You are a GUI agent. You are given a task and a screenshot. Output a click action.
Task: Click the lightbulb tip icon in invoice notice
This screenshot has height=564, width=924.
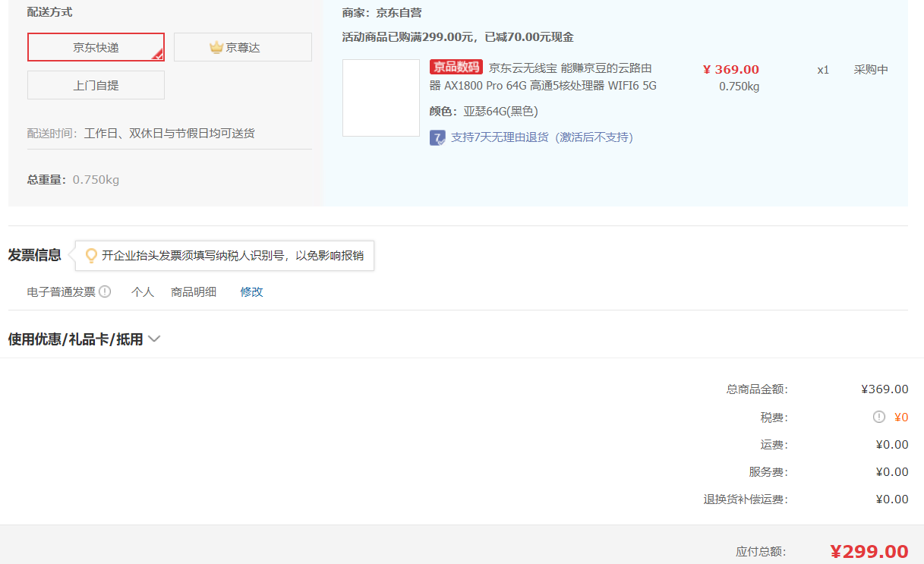tap(91, 256)
